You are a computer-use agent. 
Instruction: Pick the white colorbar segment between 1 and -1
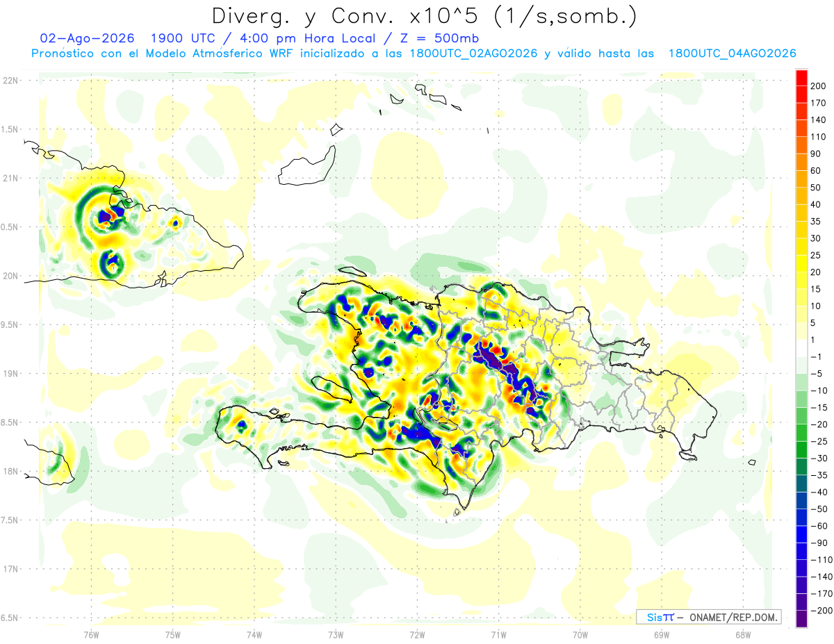point(801,348)
